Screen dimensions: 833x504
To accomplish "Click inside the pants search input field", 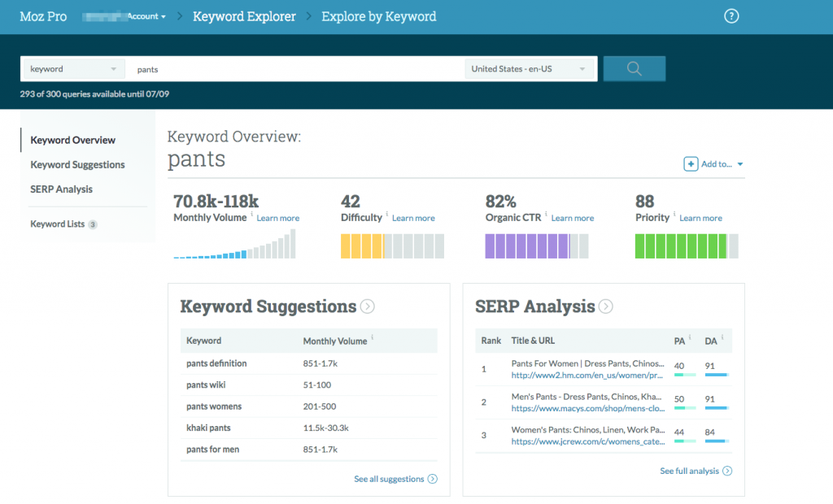I will (285, 68).
